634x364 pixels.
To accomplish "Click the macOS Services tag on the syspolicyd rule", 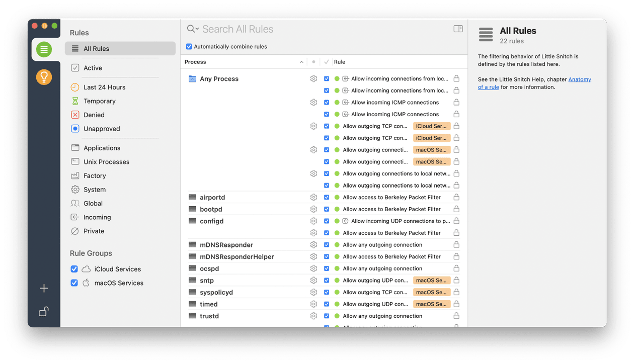I will [x=432, y=292].
